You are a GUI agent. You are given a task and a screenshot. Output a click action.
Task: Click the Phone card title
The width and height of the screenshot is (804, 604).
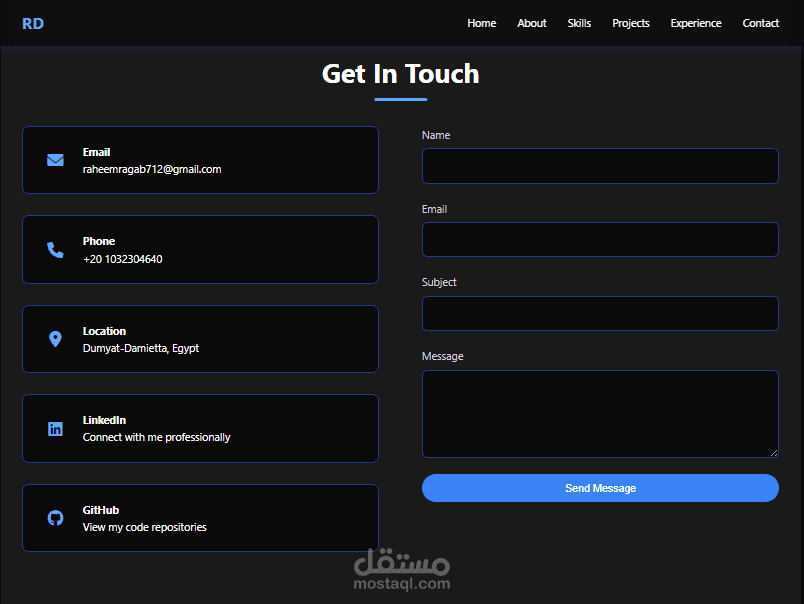pos(98,241)
